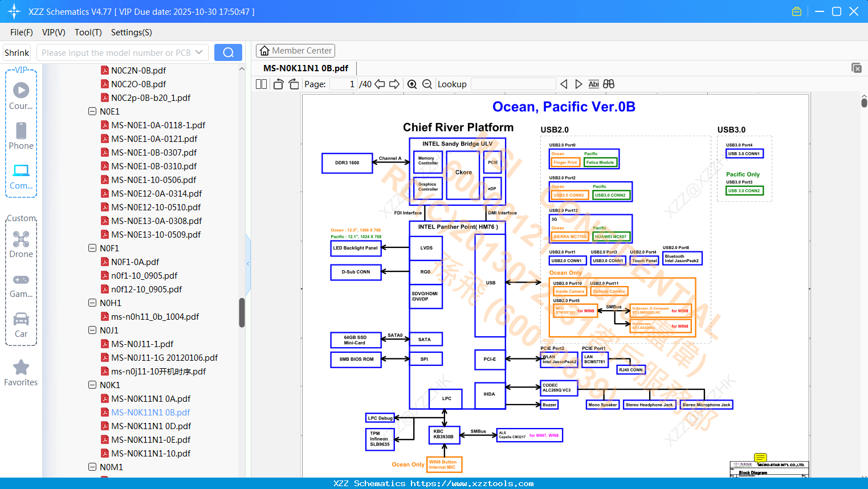868x489 pixels.
Task: Zoom in on the schematic
Action: 412,84
